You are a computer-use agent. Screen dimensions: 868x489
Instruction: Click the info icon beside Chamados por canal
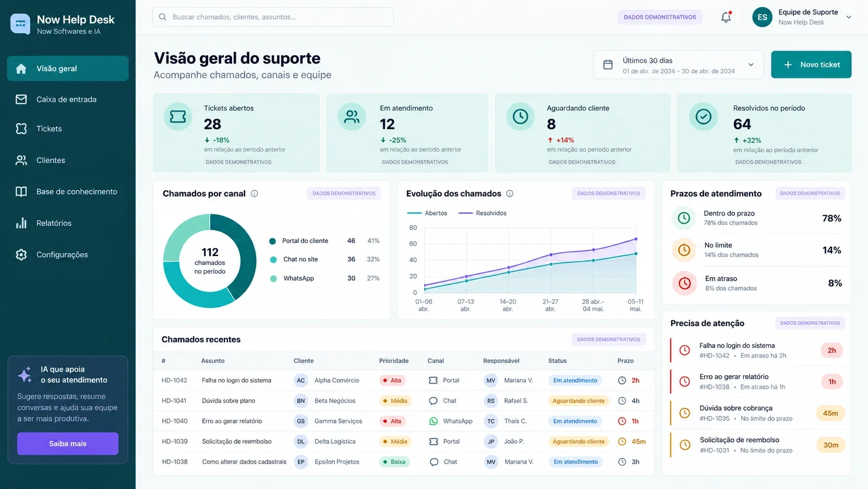[x=254, y=193]
